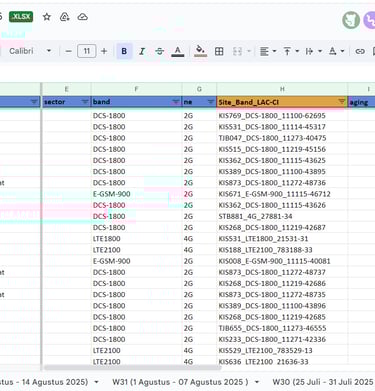Toggle italic formatting

[x=142, y=51]
